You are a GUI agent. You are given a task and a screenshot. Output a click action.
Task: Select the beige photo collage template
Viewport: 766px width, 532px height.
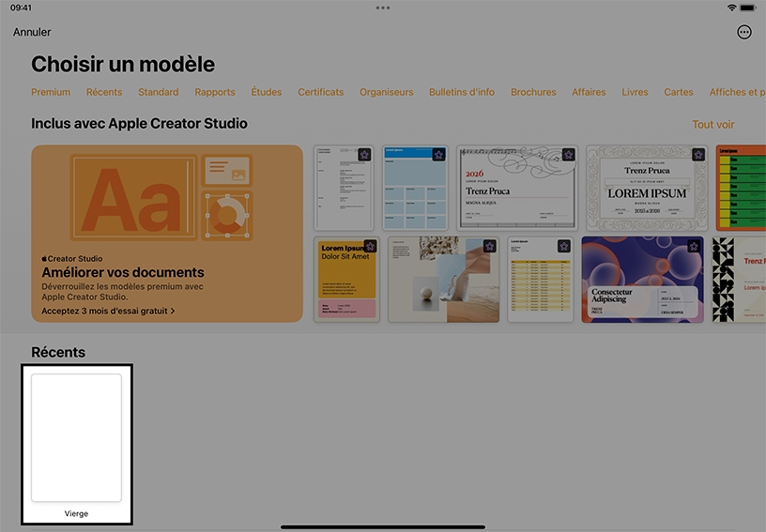coord(444,280)
